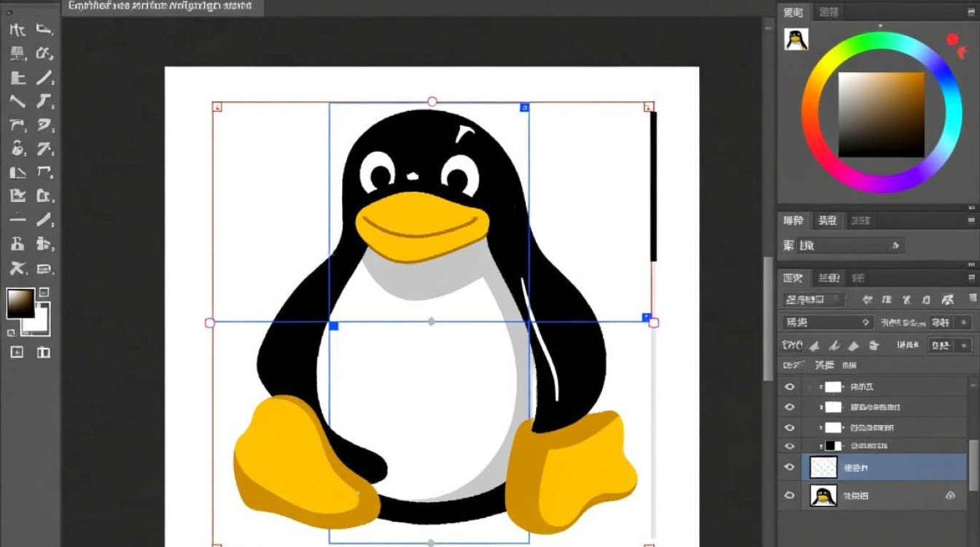Image resolution: width=980 pixels, height=547 pixels.
Task: Select the Move tool at toolbar top
Action: [18, 29]
